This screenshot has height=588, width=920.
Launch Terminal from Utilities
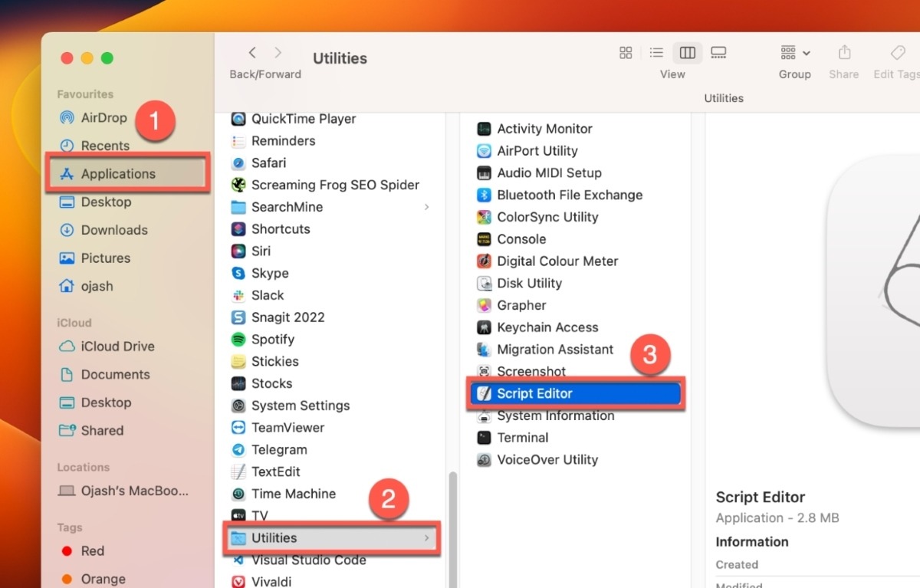click(523, 437)
